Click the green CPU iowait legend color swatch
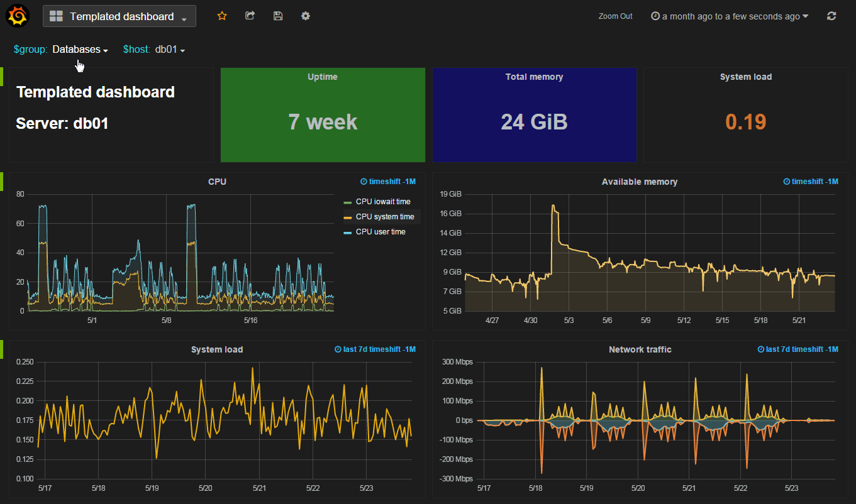 point(348,202)
